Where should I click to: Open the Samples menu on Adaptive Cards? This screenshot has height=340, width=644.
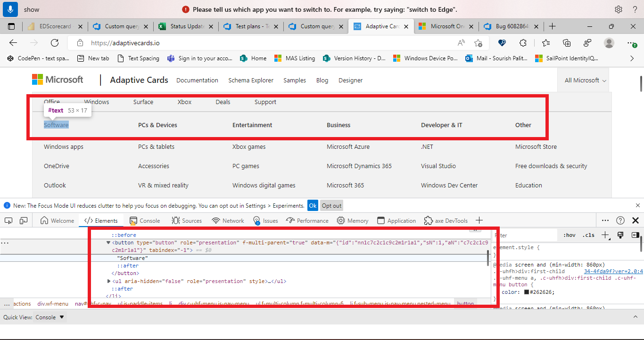[x=294, y=80]
